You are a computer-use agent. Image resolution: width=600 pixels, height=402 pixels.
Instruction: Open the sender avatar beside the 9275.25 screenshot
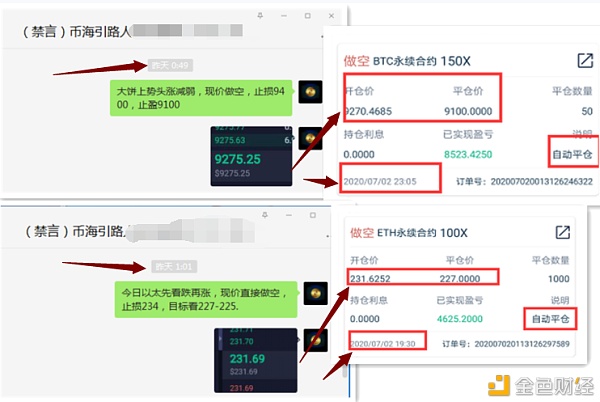coord(310,138)
